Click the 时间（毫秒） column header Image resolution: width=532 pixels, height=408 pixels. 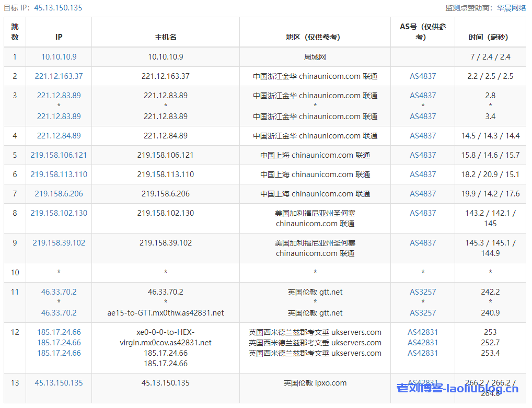tap(490, 37)
